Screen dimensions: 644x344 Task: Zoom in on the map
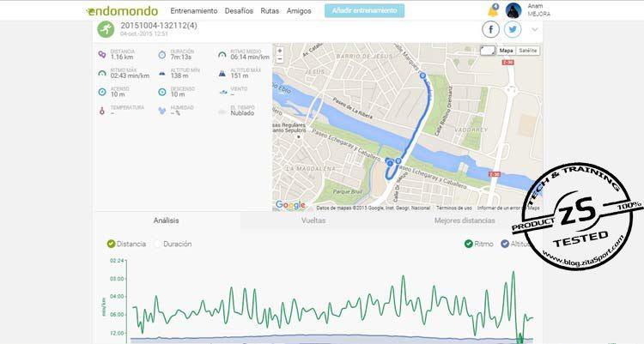pyautogui.click(x=280, y=51)
